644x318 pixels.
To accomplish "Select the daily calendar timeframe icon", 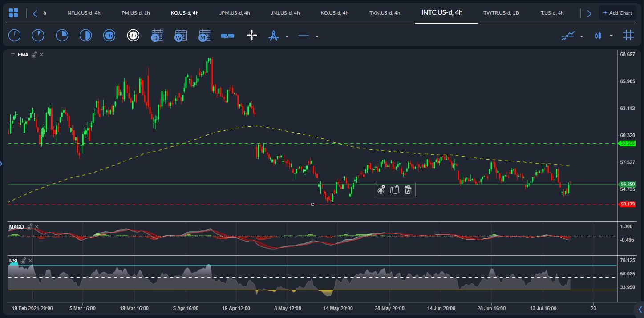I will pyautogui.click(x=157, y=35).
